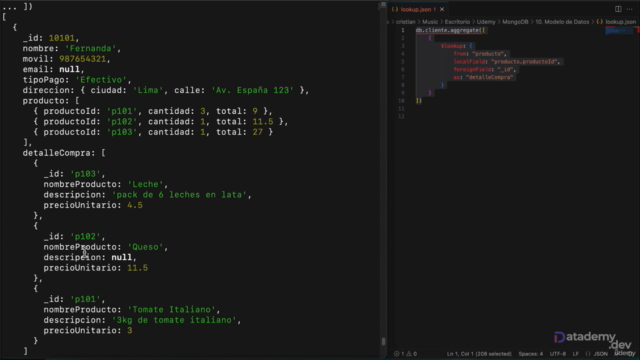The image size is (640, 360).
Task: Change end of line sequence 'LF'
Action: tap(576, 354)
